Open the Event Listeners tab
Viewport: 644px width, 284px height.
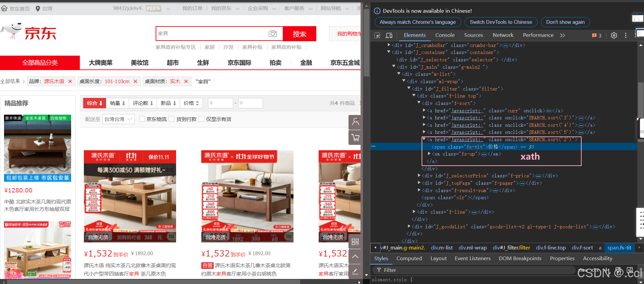coord(473,259)
